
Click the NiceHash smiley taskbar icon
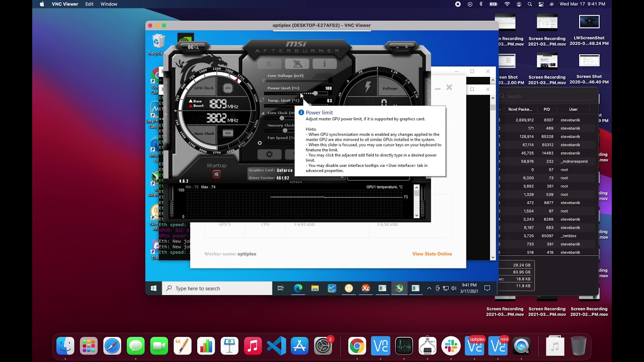point(349,288)
